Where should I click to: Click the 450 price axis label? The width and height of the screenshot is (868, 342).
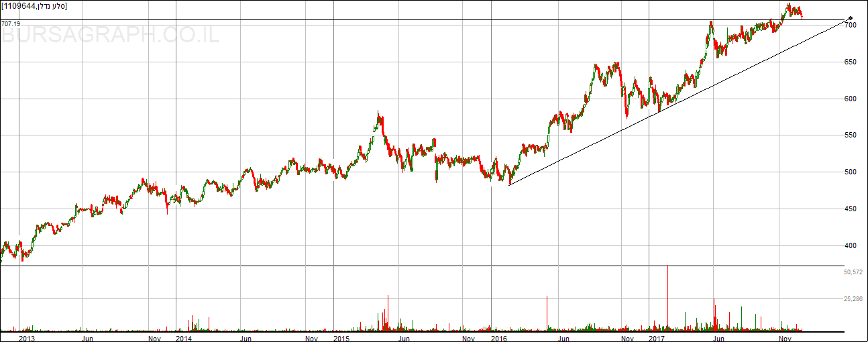click(x=851, y=209)
